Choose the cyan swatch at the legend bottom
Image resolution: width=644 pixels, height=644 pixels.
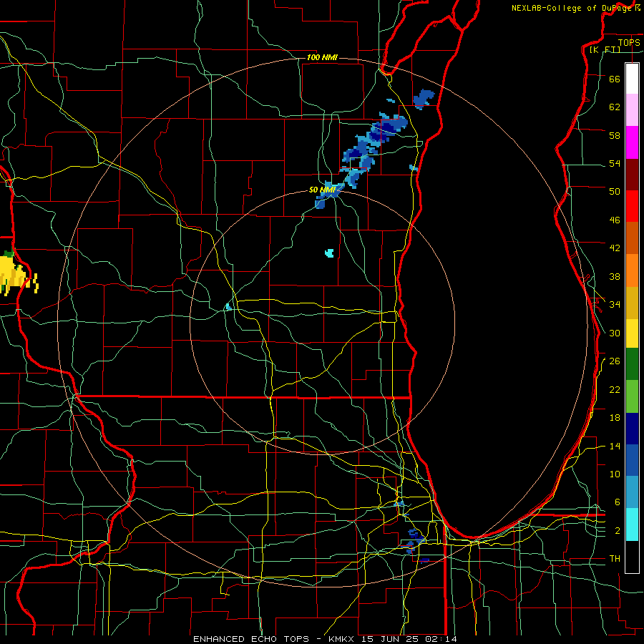632,525
